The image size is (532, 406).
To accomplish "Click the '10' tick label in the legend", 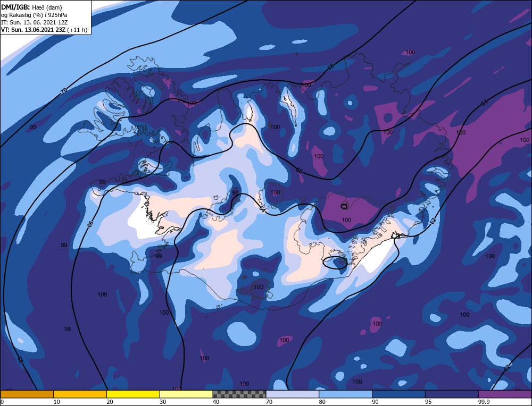I will [57, 402].
